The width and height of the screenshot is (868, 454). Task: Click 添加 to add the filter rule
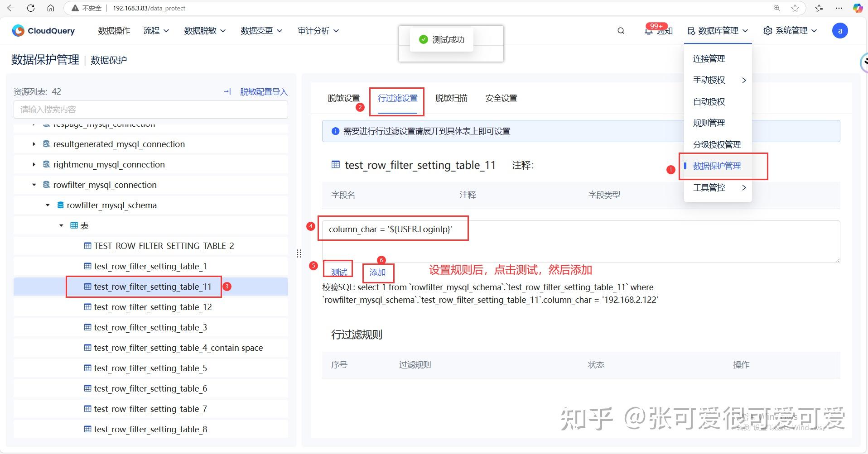pyautogui.click(x=378, y=273)
